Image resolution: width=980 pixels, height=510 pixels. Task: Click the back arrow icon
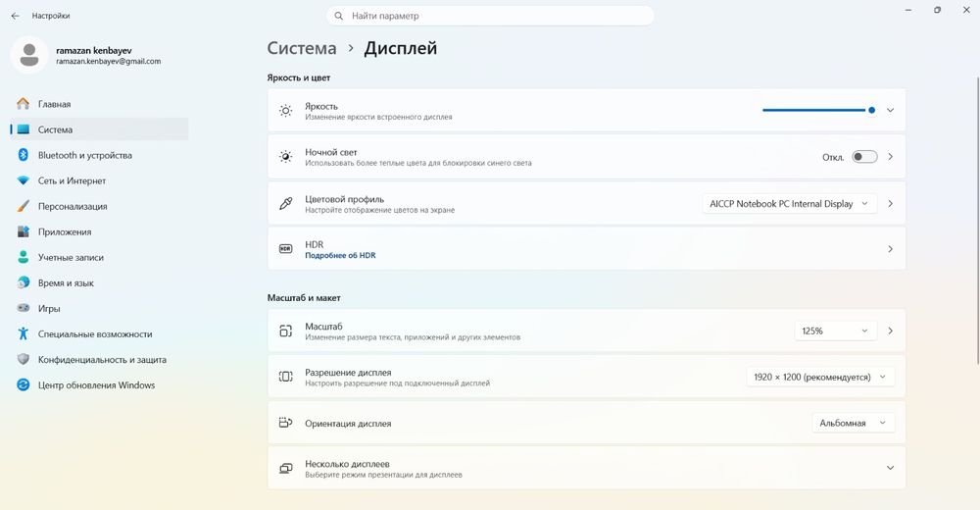15,16
